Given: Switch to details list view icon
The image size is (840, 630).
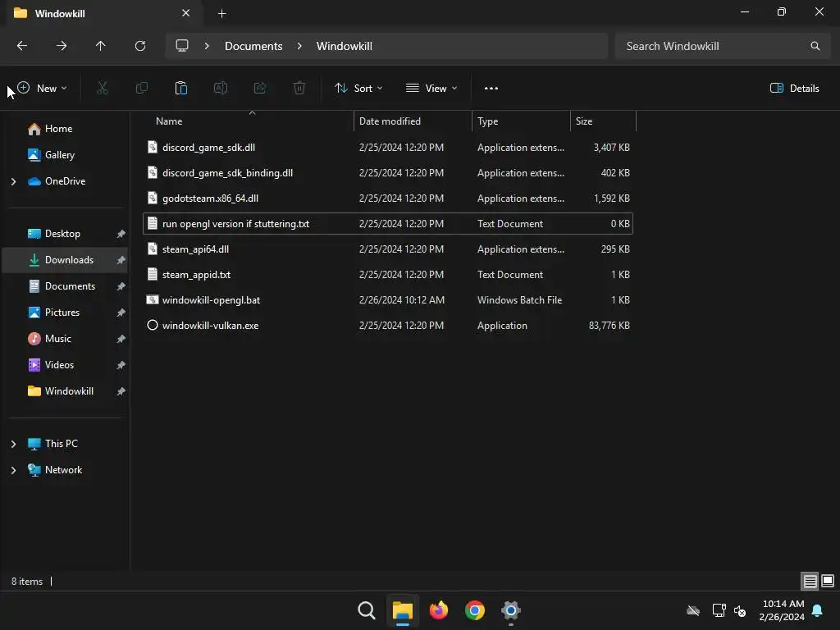Looking at the screenshot, I should click(x=810, y=581).
